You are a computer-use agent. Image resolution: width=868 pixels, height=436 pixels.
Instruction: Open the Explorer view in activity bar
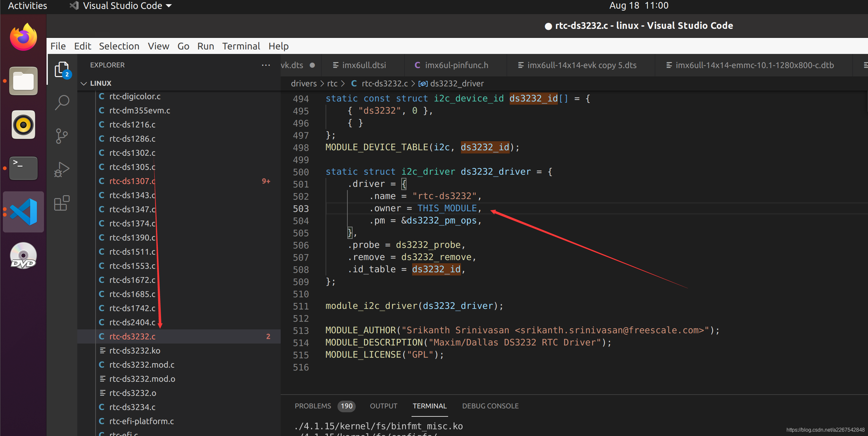tap(62, 69)
